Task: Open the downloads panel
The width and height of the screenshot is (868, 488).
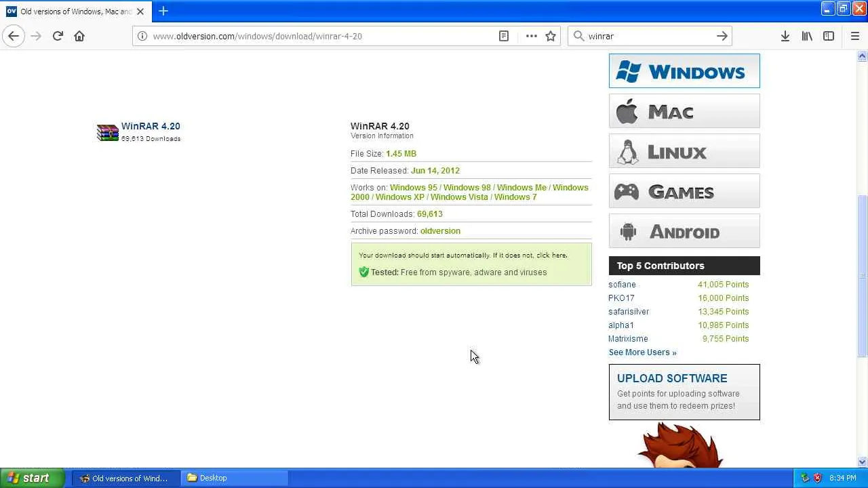Action: 785,36
